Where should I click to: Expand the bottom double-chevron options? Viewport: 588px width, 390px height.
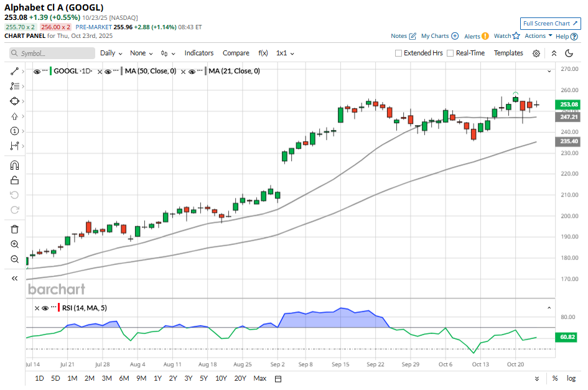click(537, 379)
